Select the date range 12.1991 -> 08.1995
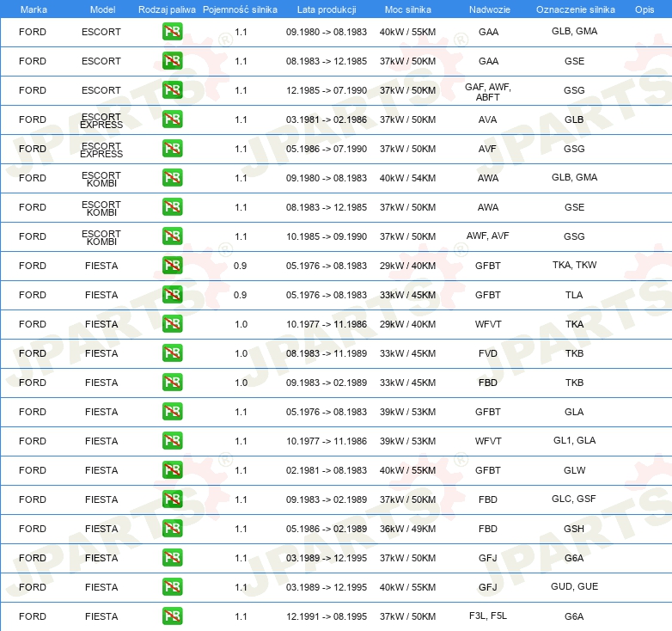672x631 pixels. point(327,617)
